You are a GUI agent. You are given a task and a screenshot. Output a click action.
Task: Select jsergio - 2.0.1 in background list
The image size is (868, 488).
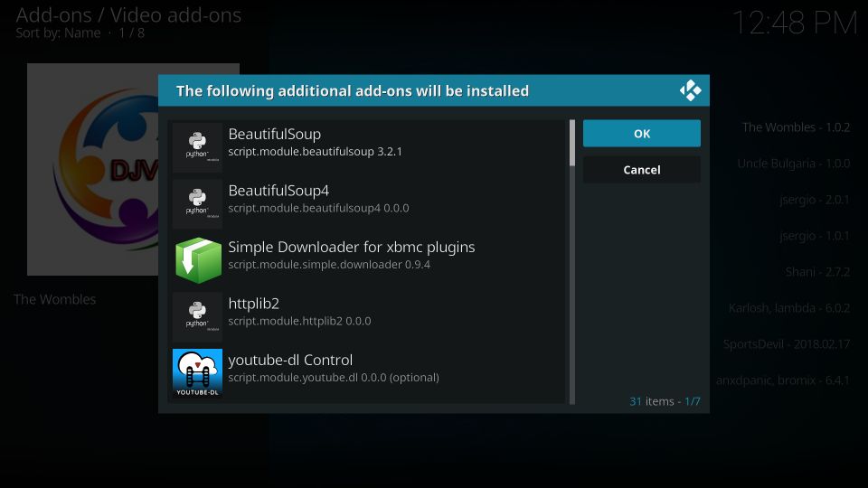tap(815, 200)
